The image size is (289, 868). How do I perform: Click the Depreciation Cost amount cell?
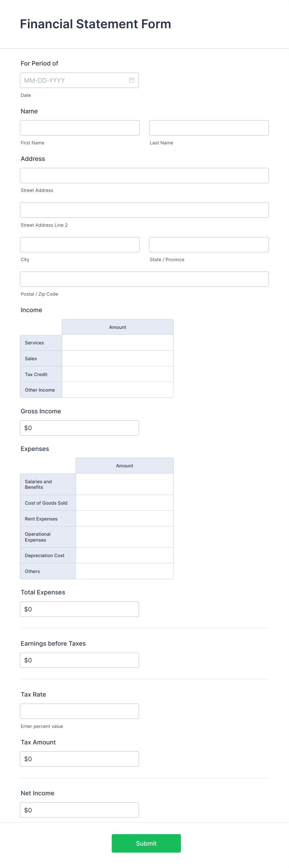(124, 555)
